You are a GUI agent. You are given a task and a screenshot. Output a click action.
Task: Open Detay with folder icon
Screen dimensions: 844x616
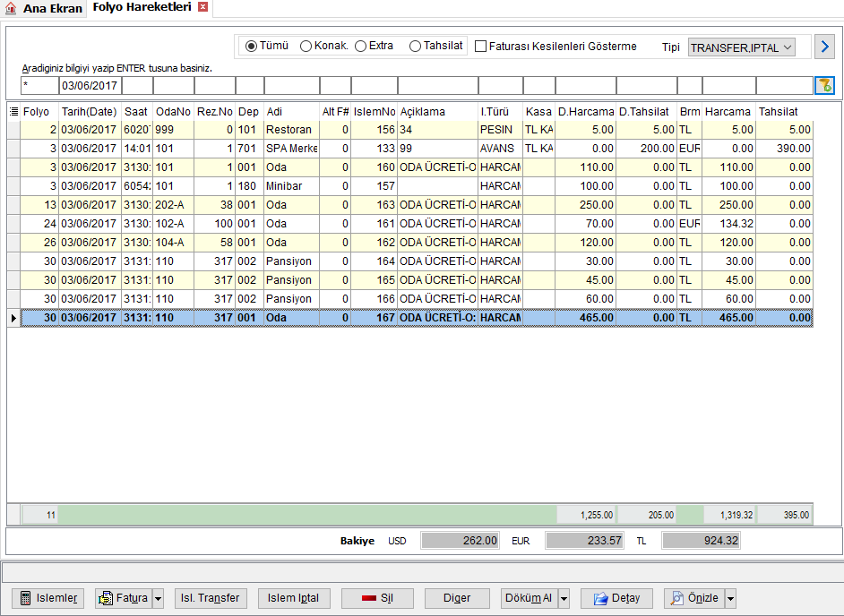point(616,598)
